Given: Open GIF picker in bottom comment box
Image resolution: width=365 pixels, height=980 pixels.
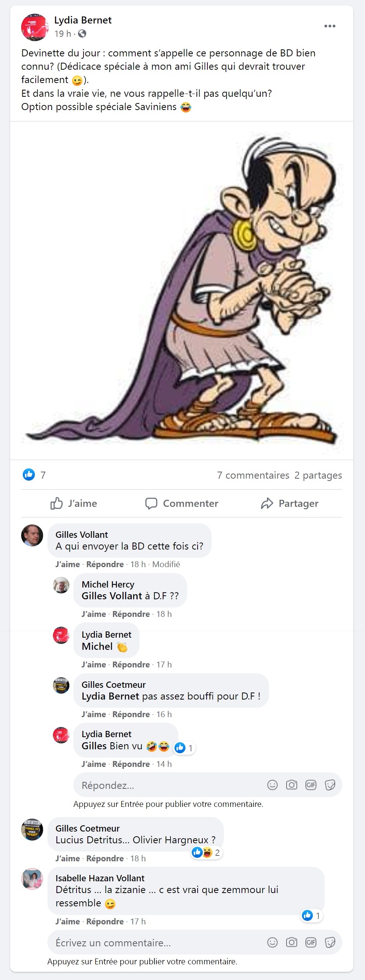Looking at the screenshot, I should [x=311, y=942].
